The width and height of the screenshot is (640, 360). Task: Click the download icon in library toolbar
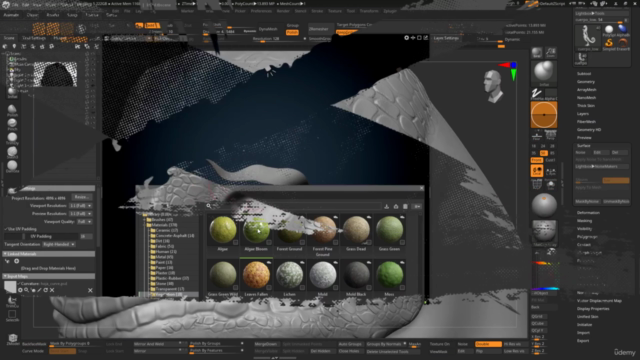pyautogui.click(x=387, y=207)
